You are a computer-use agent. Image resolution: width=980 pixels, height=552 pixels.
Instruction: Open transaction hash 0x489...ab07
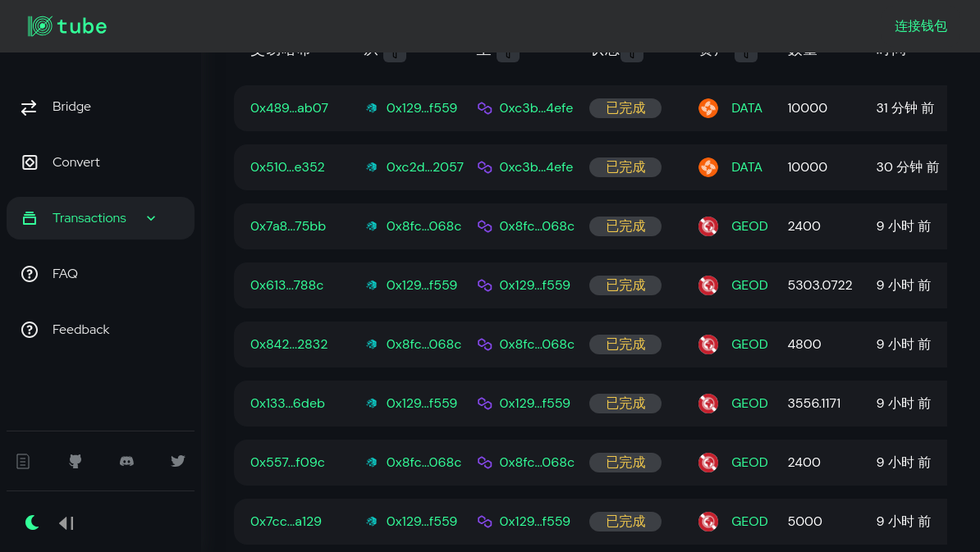coord(289,108)
